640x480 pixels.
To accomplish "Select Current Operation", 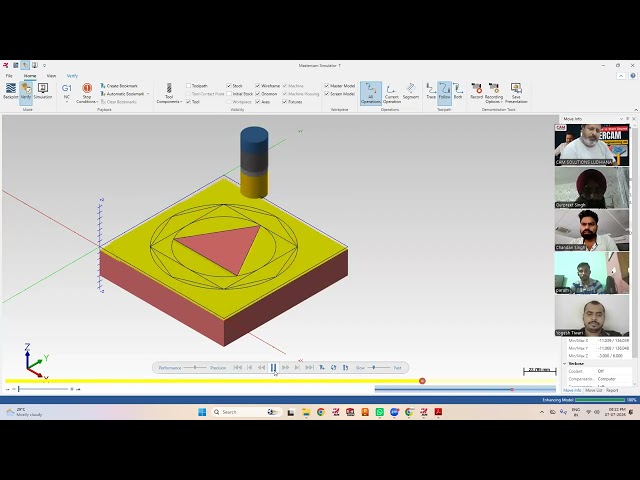I will point(391,93).
